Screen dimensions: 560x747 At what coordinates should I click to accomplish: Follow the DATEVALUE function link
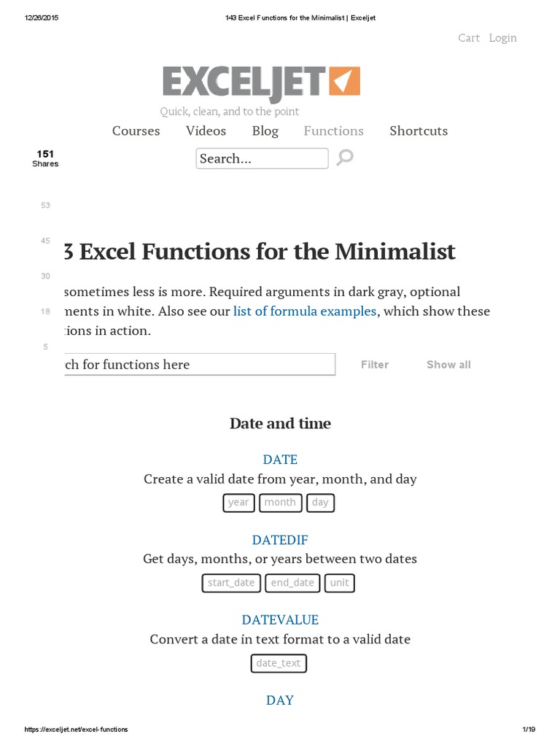pos(280,620)
